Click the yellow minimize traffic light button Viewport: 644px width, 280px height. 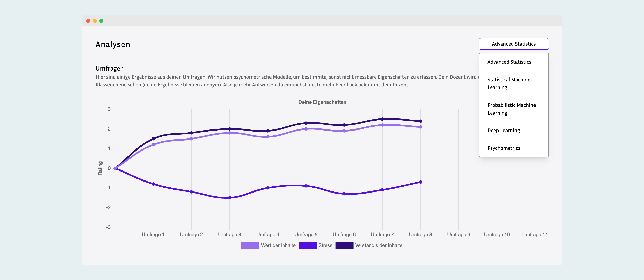(x=95, y=21)
